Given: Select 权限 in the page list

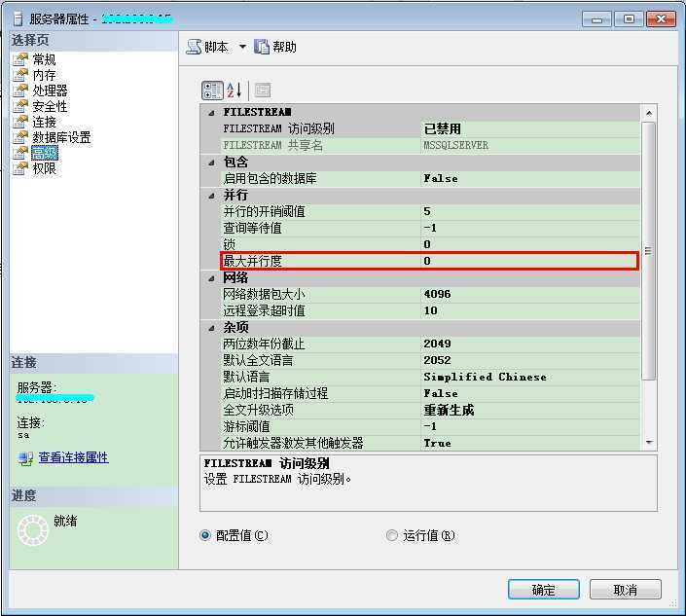Looking at the screenshot, I should (x=44, y=168).
